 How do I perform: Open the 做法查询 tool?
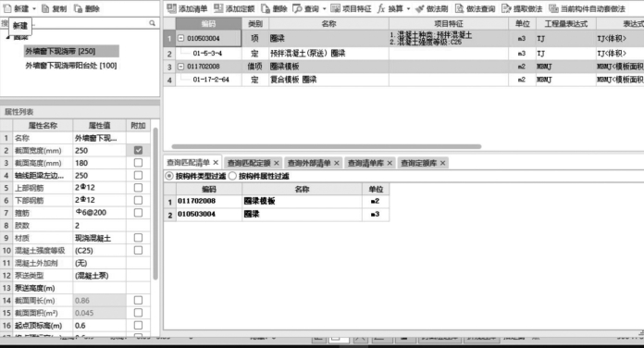pos(459,8)
